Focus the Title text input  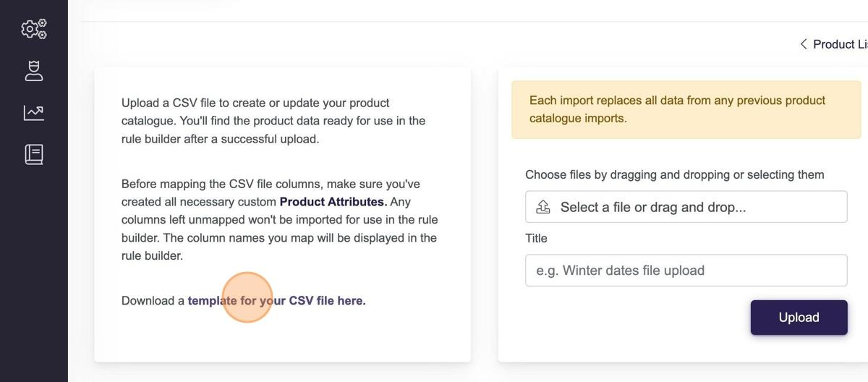(686, 271)
